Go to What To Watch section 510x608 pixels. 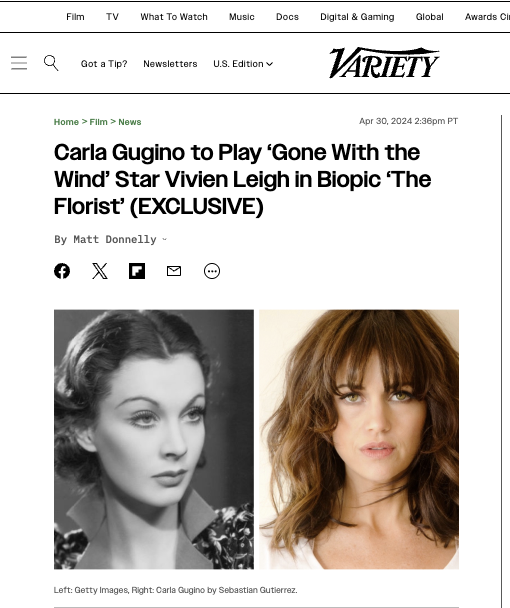tap(174, 17)
